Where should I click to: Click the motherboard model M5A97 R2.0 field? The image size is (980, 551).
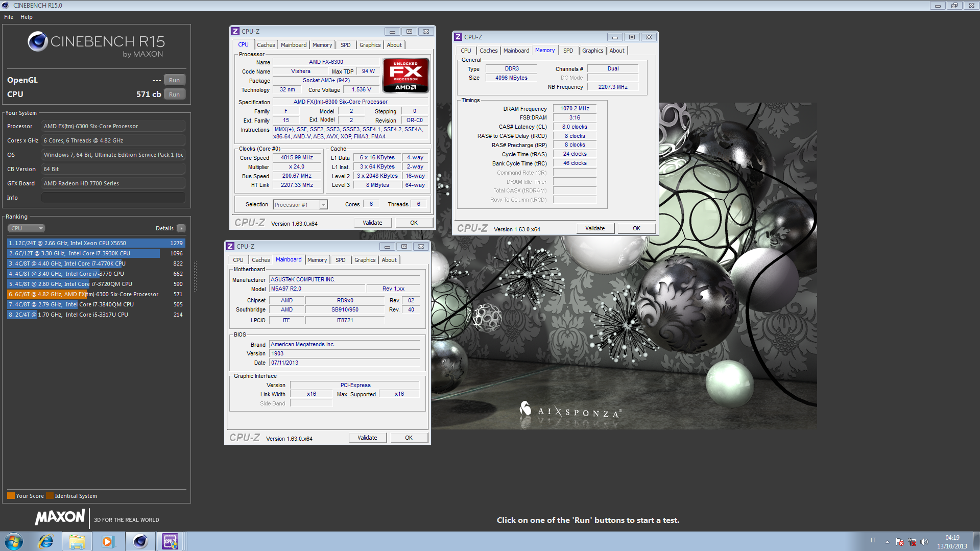pyautogui.click(x=317, y=289)
